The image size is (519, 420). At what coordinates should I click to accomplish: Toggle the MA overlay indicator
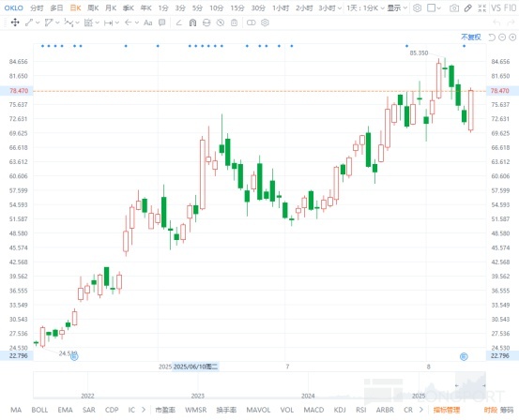pos(16,410)
